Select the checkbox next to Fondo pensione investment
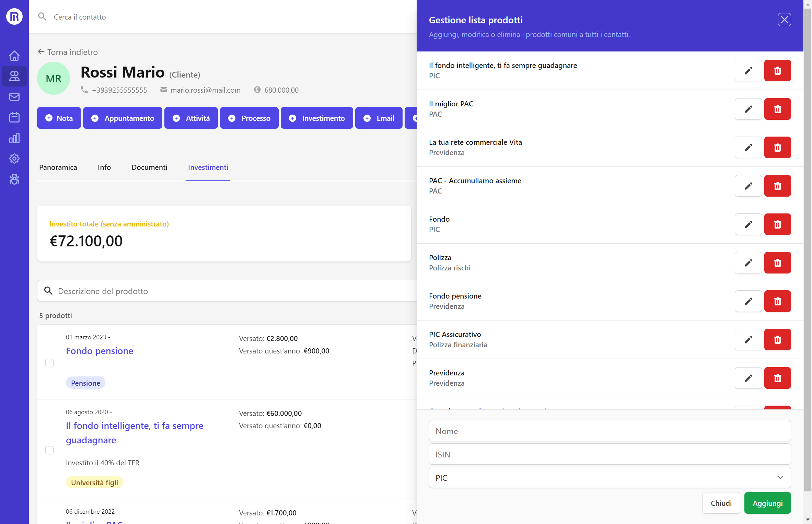 click(x=49, y=363)
